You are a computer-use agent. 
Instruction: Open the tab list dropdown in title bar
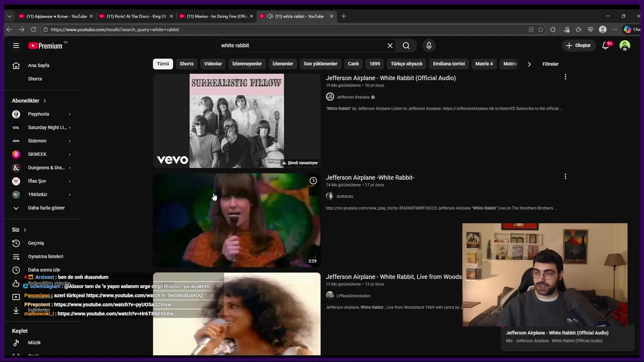point(9,16)
